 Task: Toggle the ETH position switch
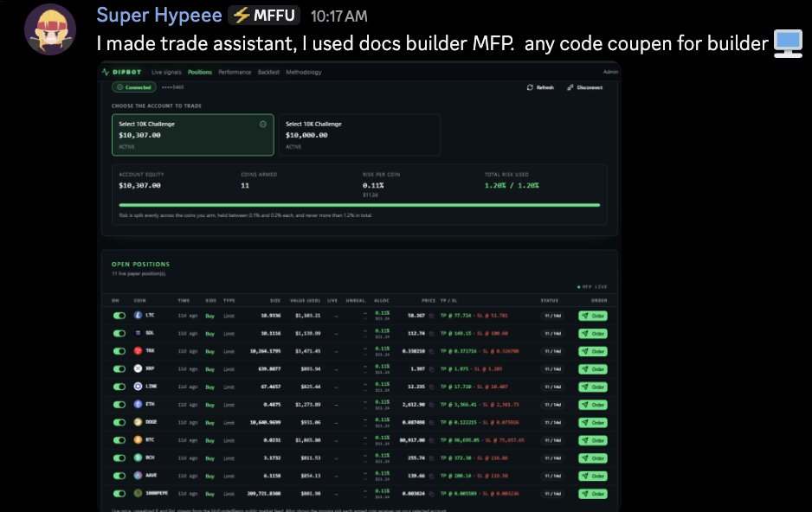119,405
